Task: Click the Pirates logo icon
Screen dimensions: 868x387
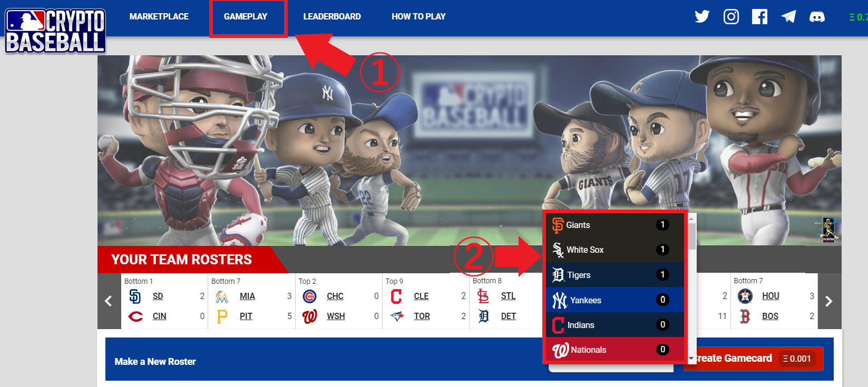Action: pos(222,316)
